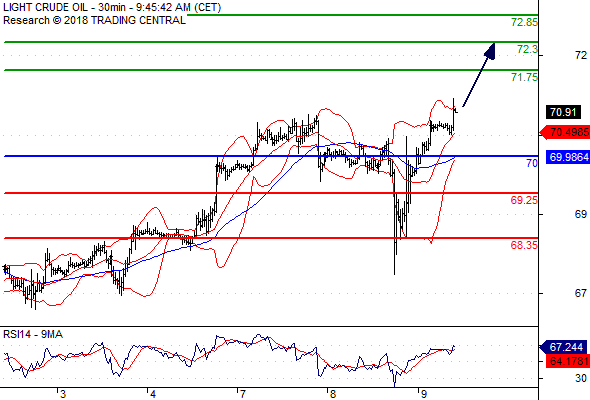Select the 68.35 support level label

point(524,245)
